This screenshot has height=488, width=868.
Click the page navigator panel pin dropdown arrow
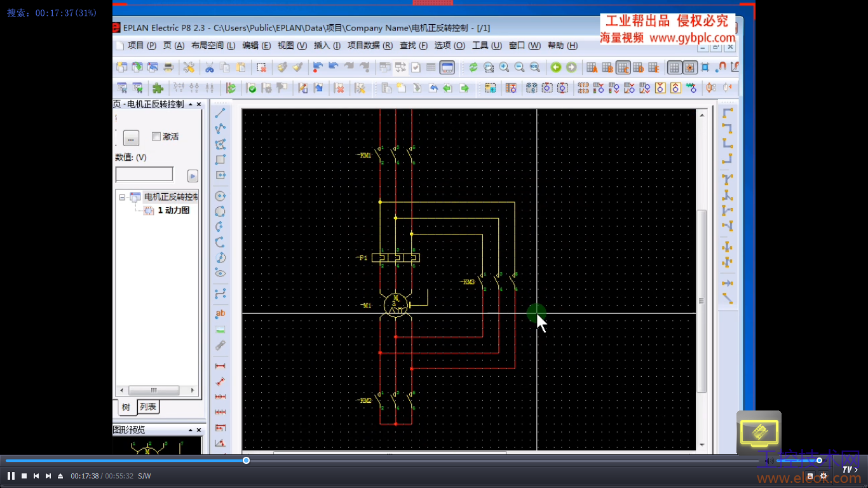(x=191, y=104)
